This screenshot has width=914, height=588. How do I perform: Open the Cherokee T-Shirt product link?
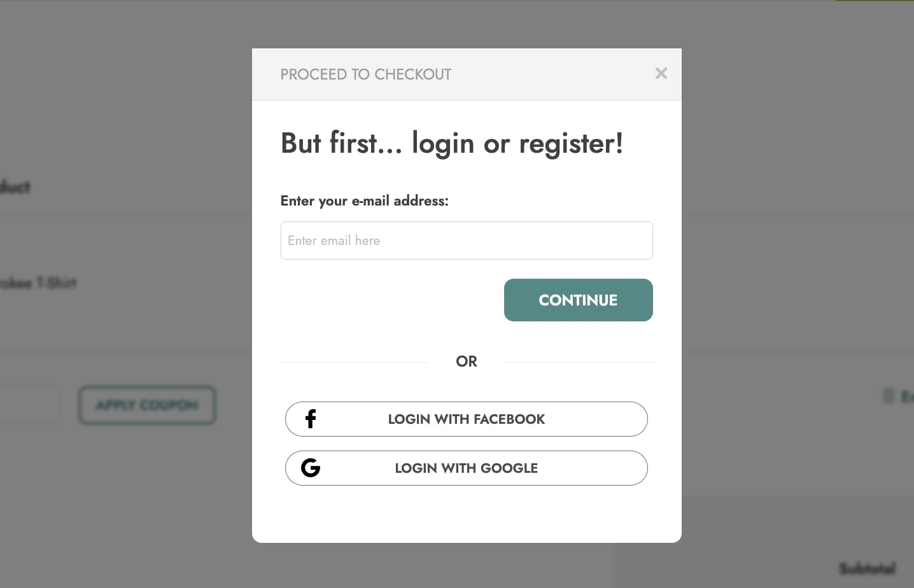[x=38, y=283]
